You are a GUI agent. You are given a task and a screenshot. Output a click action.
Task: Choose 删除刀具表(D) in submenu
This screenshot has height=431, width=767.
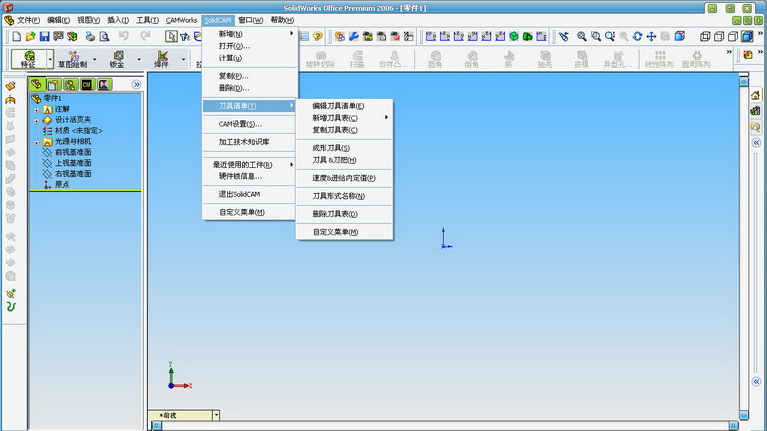click(344, 214)
